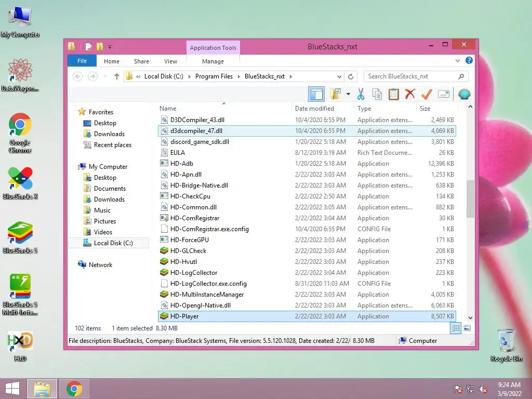
Task: Open Recent places in Favorites
Action: (x=112, y=145)
